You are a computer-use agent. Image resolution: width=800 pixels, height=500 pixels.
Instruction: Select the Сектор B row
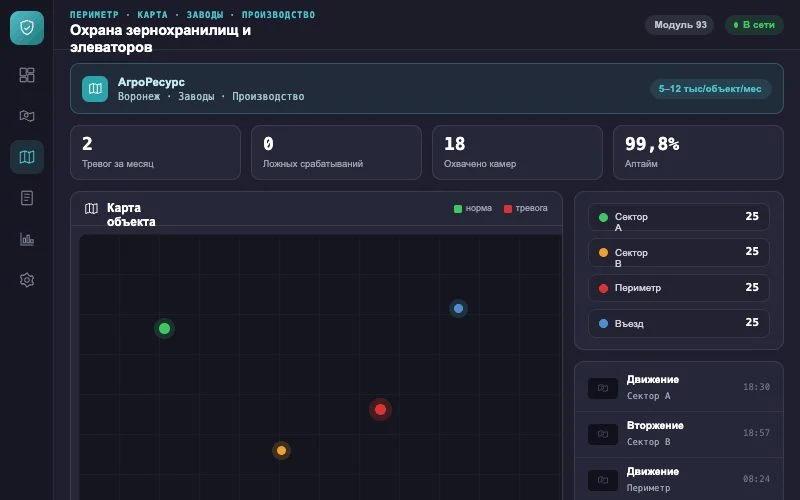tap(679, 253)
